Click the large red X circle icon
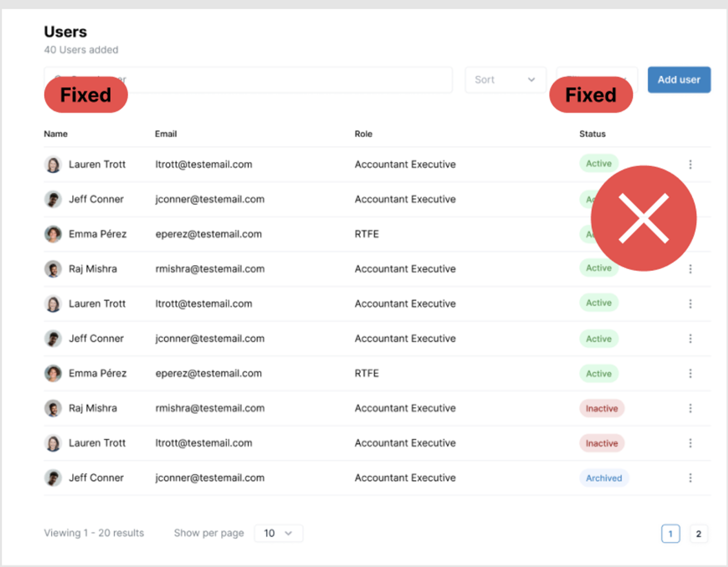The width and height of the screenshot is (728, 567). [643, 218]
